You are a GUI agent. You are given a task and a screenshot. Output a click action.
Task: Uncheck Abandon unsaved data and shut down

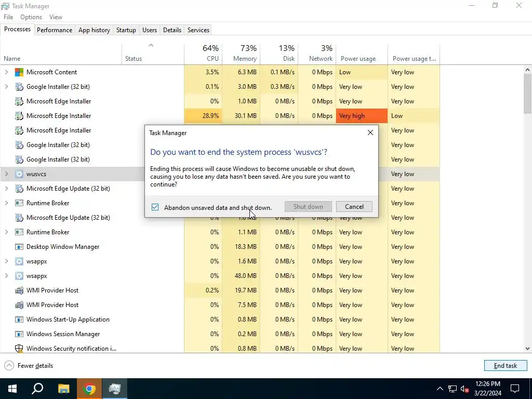(x=155, y=207)
